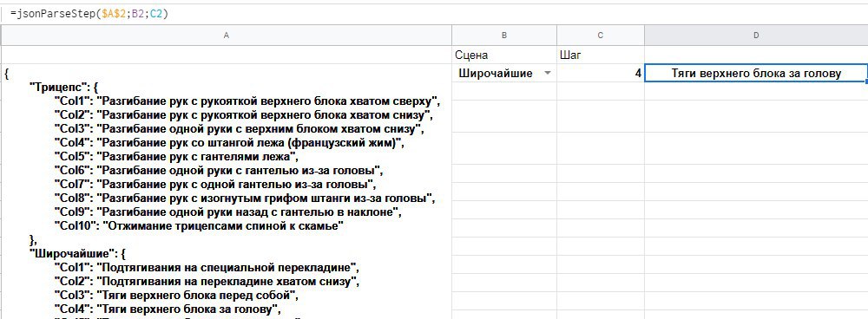Viewport: 868px width, 319px height.
Task: Select column A header
Action: (226, 36)
